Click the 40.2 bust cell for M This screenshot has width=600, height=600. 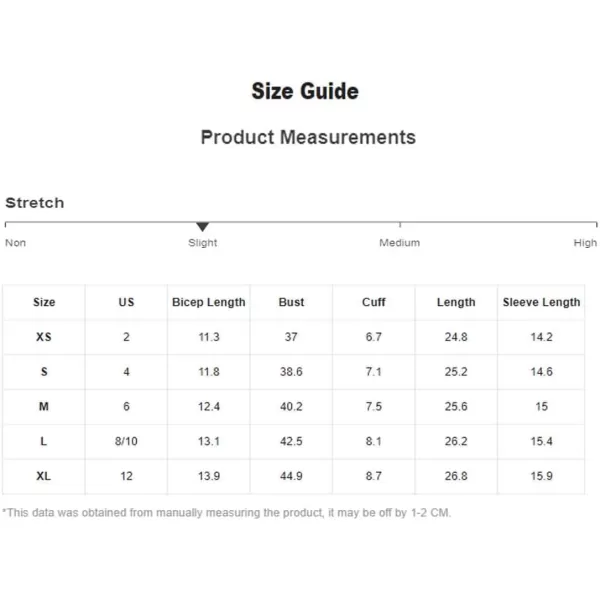coord(291,406)
